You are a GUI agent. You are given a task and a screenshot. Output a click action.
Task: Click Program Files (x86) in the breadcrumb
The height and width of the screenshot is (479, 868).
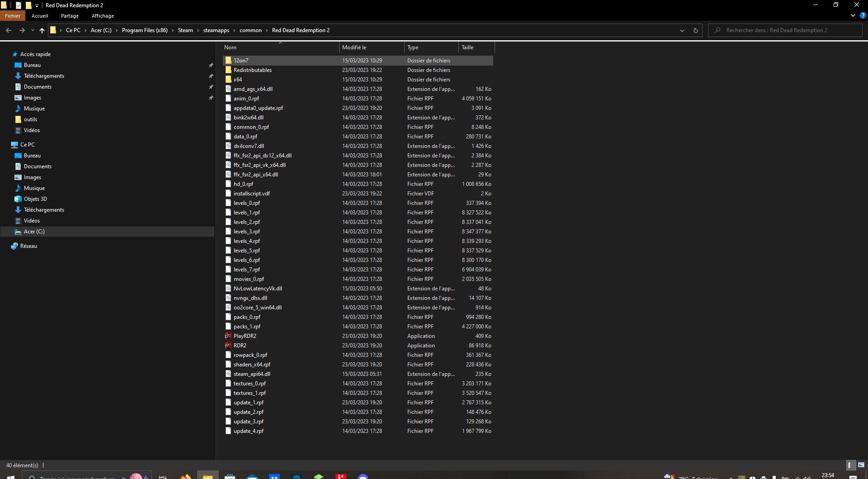(145, 30)
